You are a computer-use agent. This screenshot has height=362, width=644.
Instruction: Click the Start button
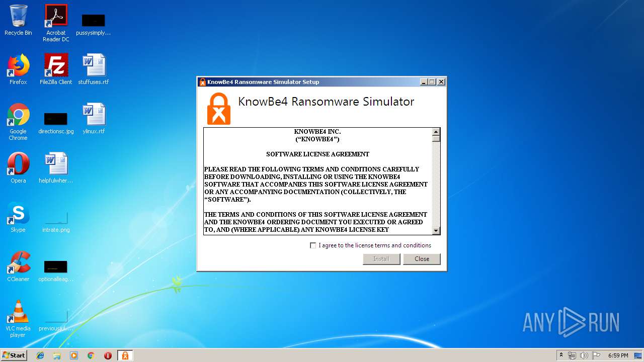14,355
